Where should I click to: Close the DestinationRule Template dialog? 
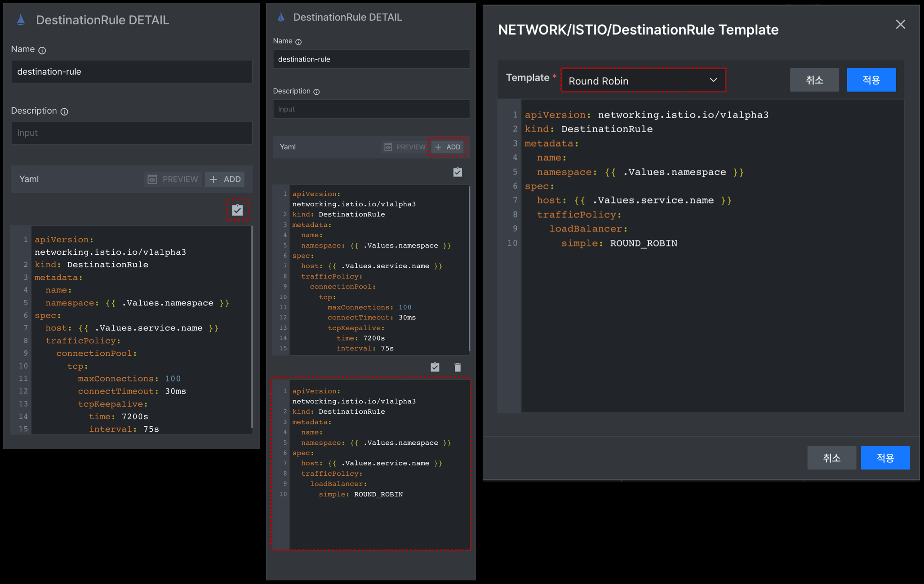[900, 24]
